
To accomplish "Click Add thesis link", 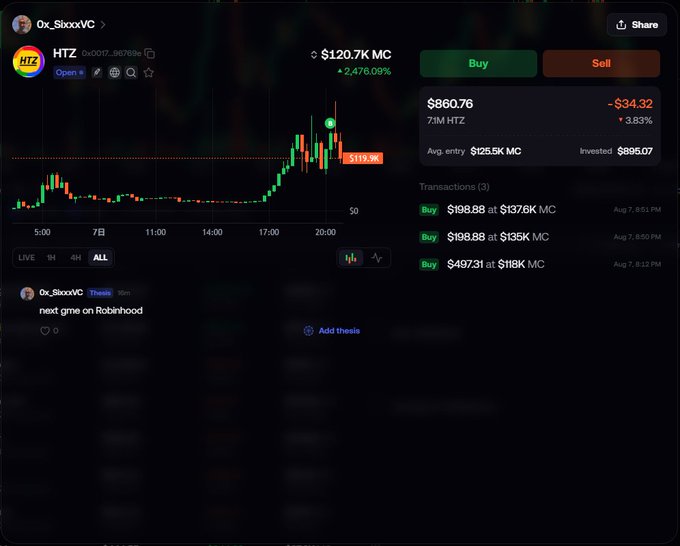I will pos(332,331).
